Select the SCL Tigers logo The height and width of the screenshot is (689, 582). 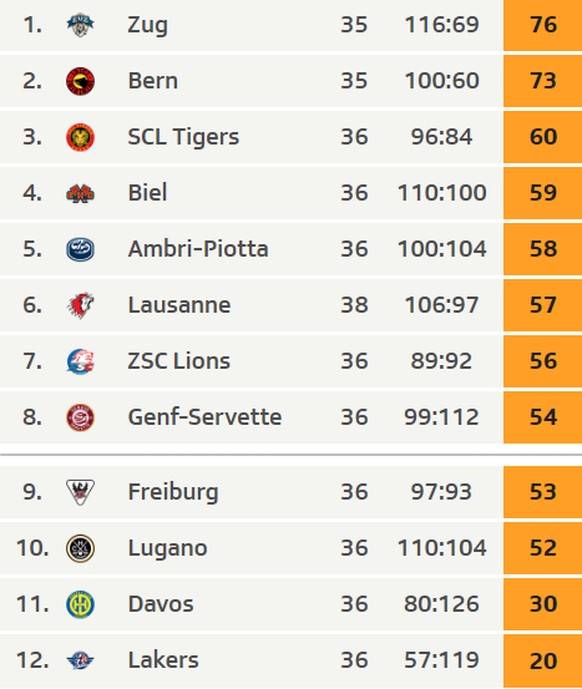pos(80,137)
